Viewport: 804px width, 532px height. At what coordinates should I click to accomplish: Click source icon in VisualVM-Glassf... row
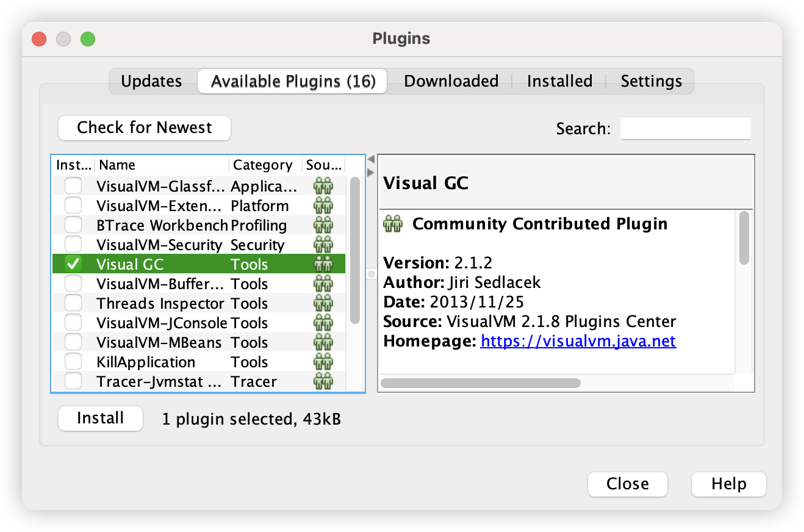[x=323, y=186]
